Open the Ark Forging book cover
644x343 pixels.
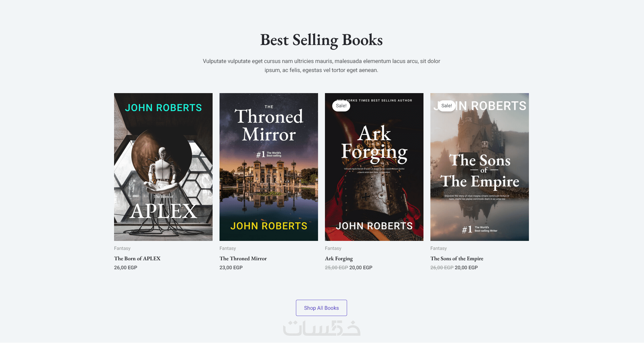[x=374, y=167]
